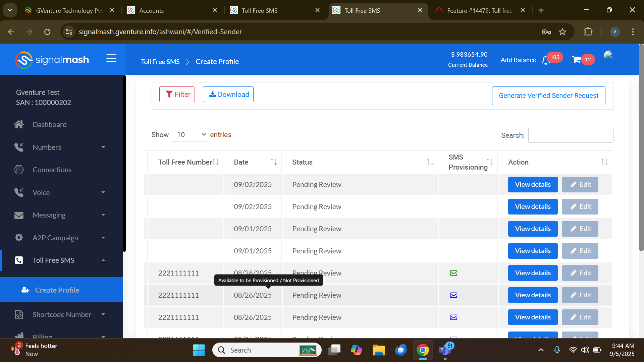Open the user profile avatar

pos(608,55)
